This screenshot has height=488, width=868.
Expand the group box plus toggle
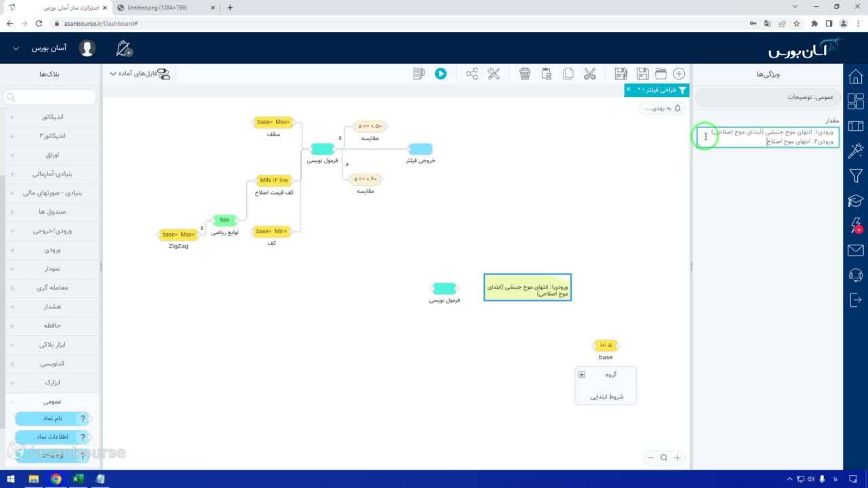[582, 375]
